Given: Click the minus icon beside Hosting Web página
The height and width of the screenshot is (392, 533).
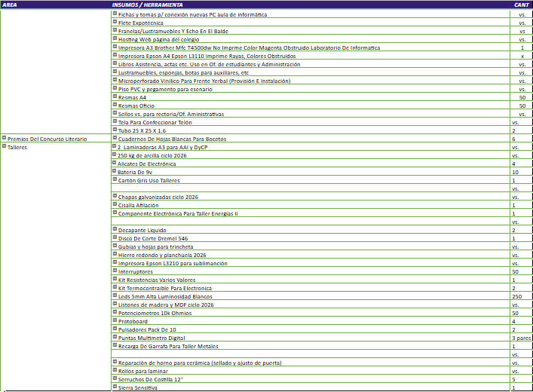Looking at the screenshot, I should (x=115, y=39).
